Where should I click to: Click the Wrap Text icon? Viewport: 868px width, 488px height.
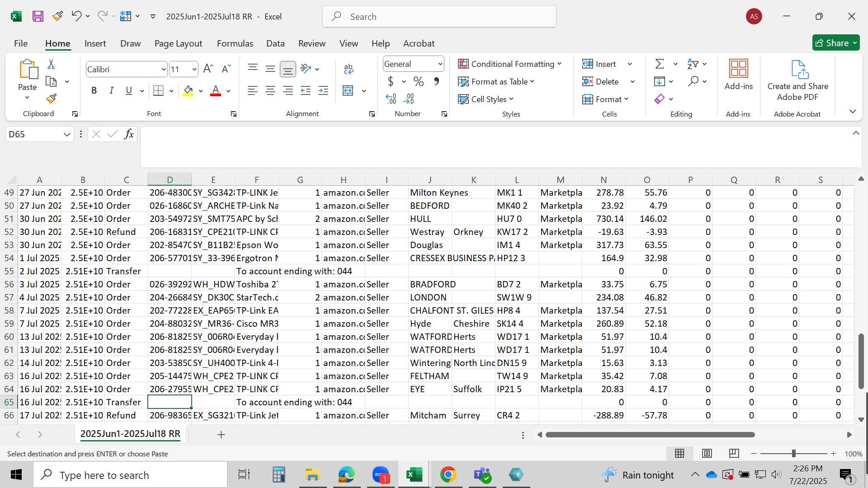tap(349, 69)
